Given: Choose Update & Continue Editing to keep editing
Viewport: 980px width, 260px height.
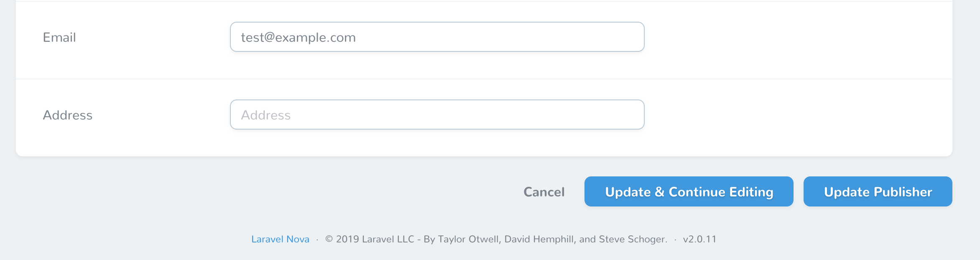Looking at the screenshot, I should pos(689,191).
